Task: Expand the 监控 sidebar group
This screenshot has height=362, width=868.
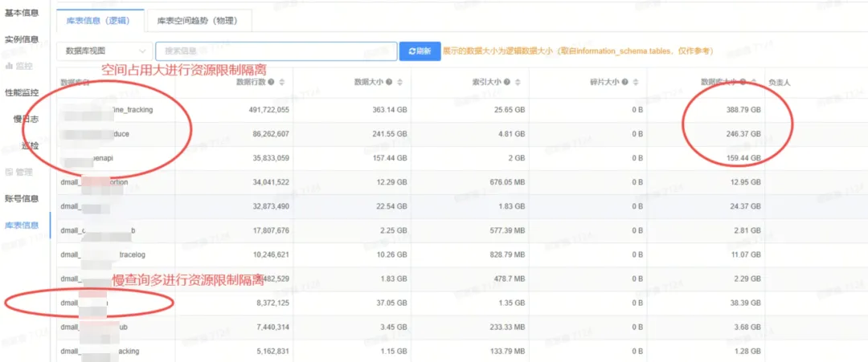Action: (22, 65)
